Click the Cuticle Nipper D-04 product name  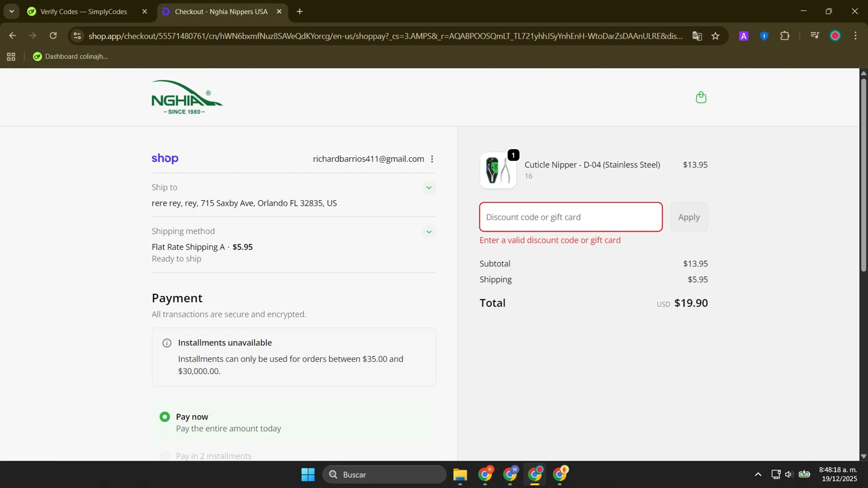pyautogui.click(x=592, y=165)
